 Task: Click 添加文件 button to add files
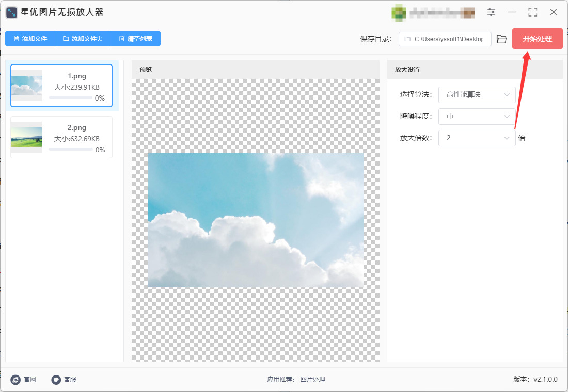tap(30, 39)
